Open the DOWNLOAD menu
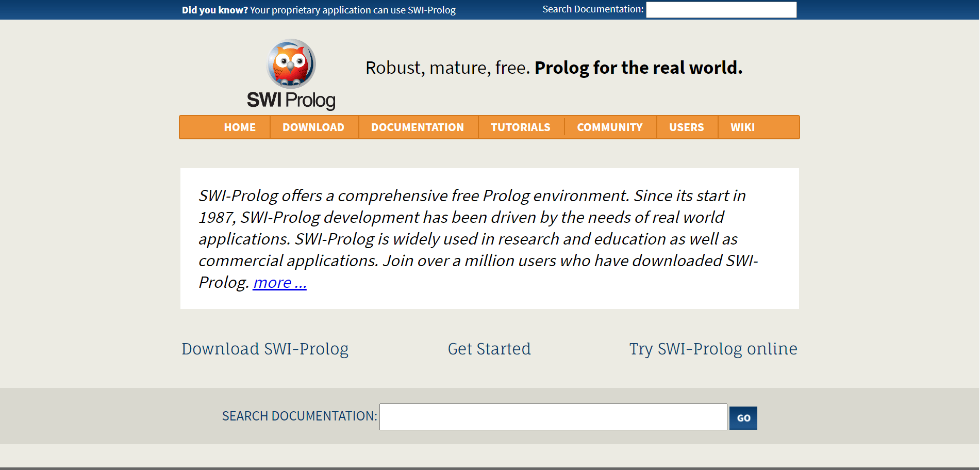The image size is (980, 470). point(313,127)
